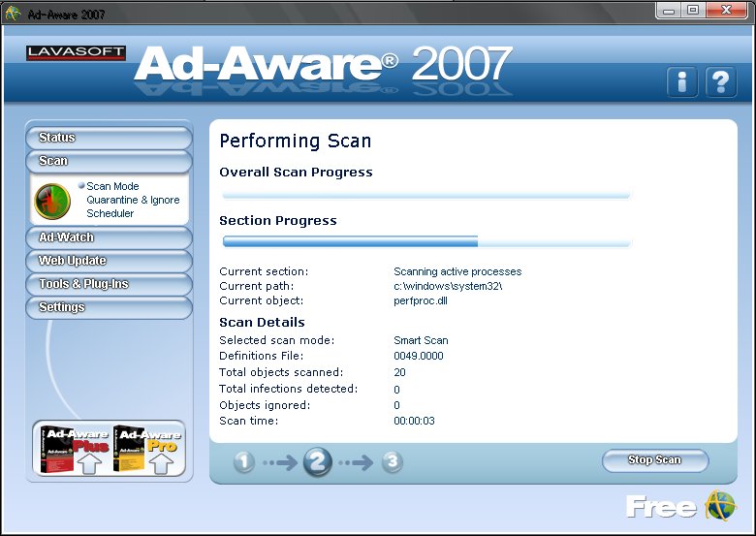The image size is (756, 536).
Task: Click the Ad-Aware Pro upgrade box
Action: pyautogui.click(x=146, y=449)
